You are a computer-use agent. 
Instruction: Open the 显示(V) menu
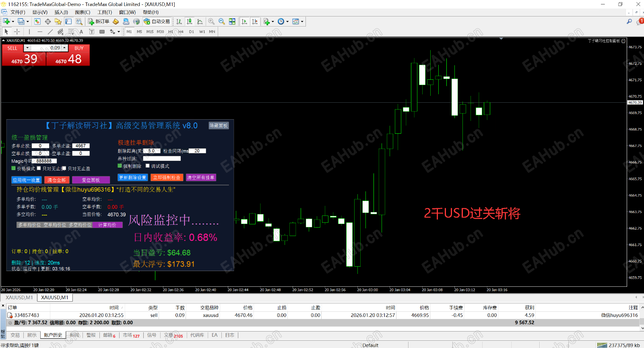coord(40,12)
